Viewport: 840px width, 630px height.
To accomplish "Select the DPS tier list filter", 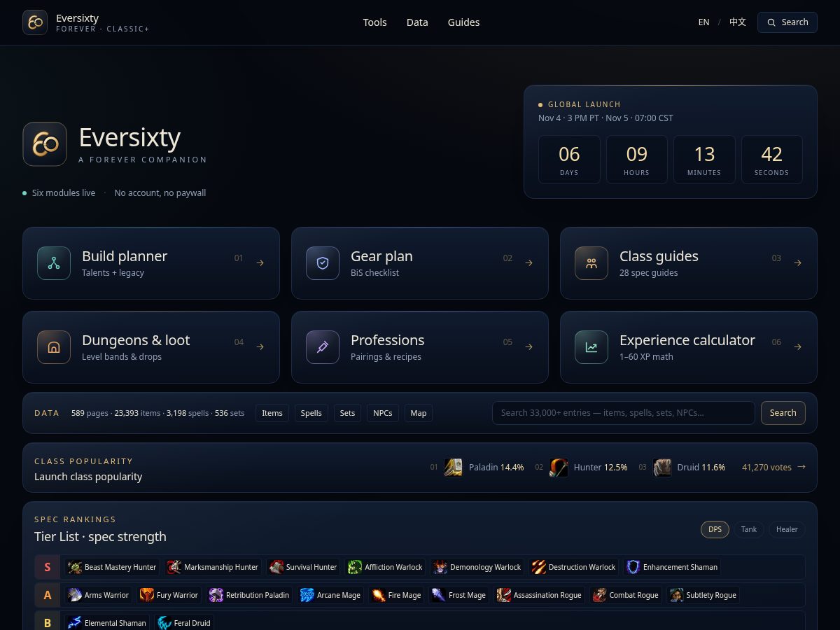I will point(715,530).
